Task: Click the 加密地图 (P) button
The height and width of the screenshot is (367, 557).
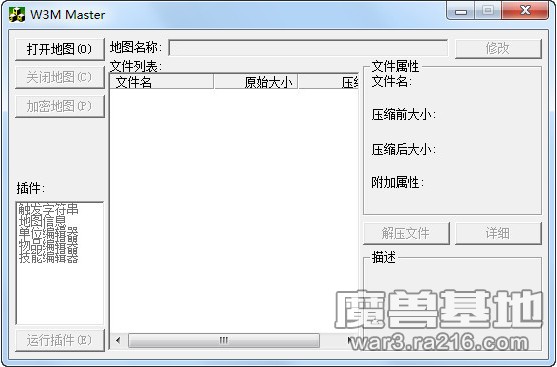Action: (x=60, y=106)
